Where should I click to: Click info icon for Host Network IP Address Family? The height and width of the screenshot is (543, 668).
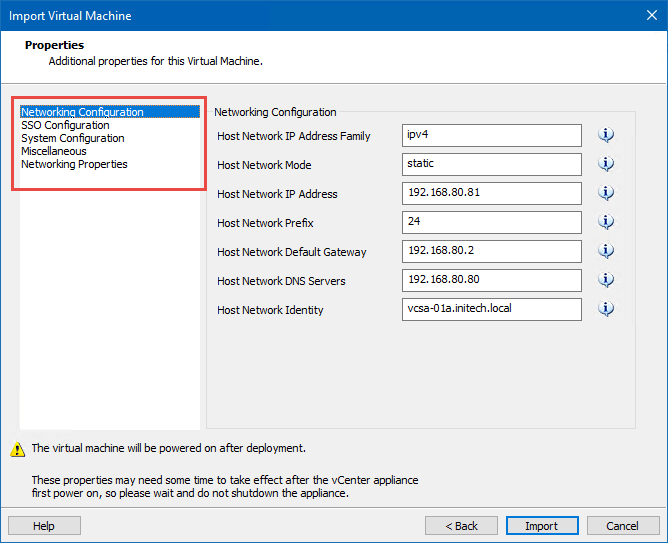click(x=606, y=135)
